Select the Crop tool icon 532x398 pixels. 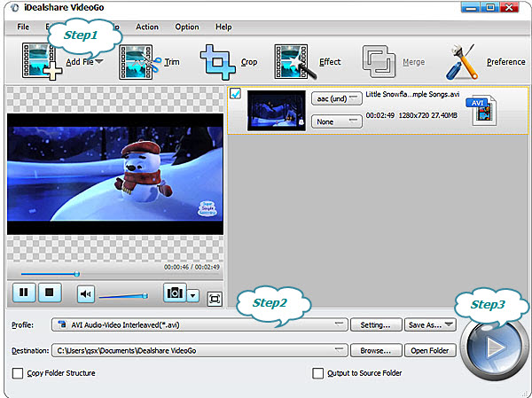pyautogui.click(x=218, y=62)
